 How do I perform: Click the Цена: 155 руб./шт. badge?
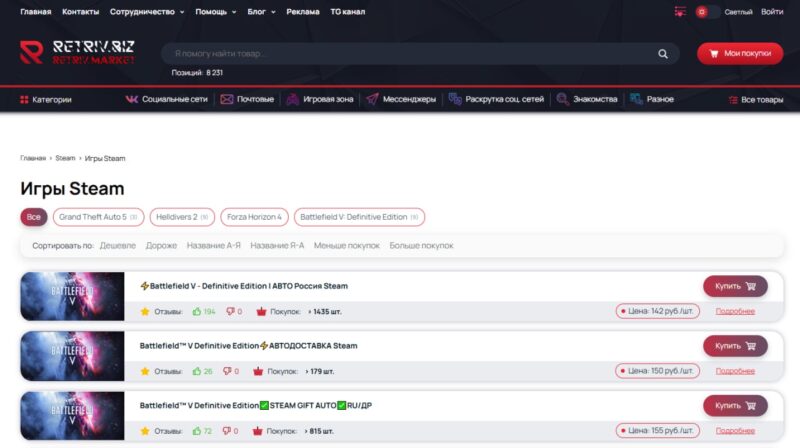[658, 431]
